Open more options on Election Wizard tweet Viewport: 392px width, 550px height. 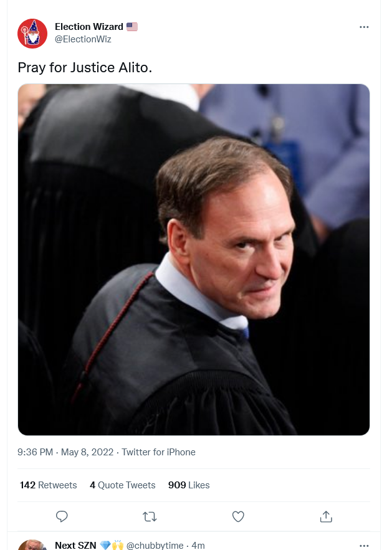tap(365, 27)
